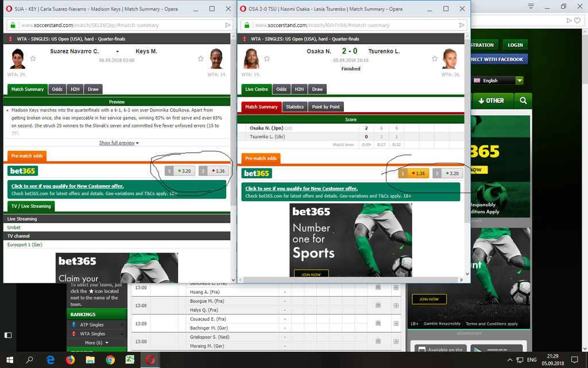This screenshot has height=368, width=588.
Task: Open H2H tab in Suarez Navarro window
Action: 75,89
